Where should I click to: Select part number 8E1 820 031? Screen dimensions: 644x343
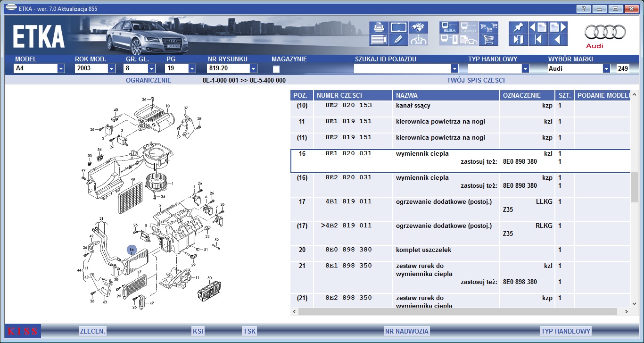coord(348,154)
